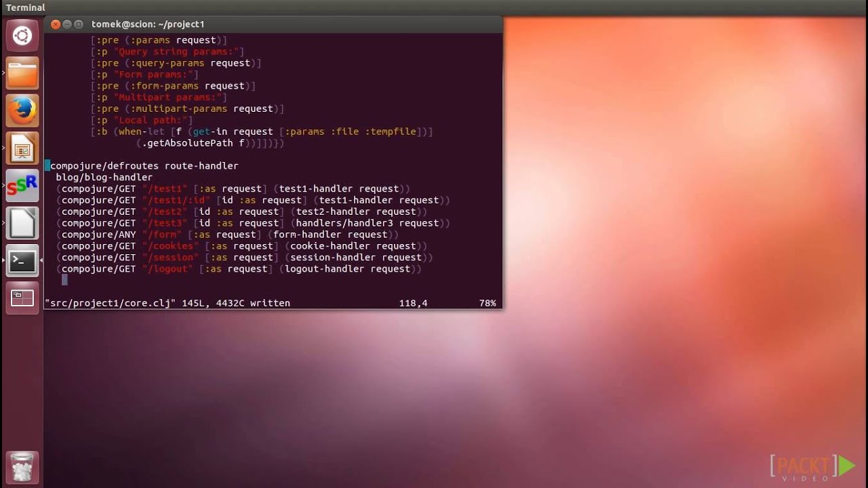Click the (.getAbsolutePath f) expression
This screenshot has height=488, width=868.
coord(193,144)
